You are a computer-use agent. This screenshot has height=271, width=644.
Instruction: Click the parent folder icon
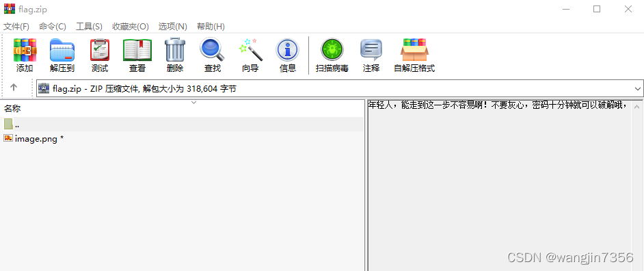(x=8, y=124)
